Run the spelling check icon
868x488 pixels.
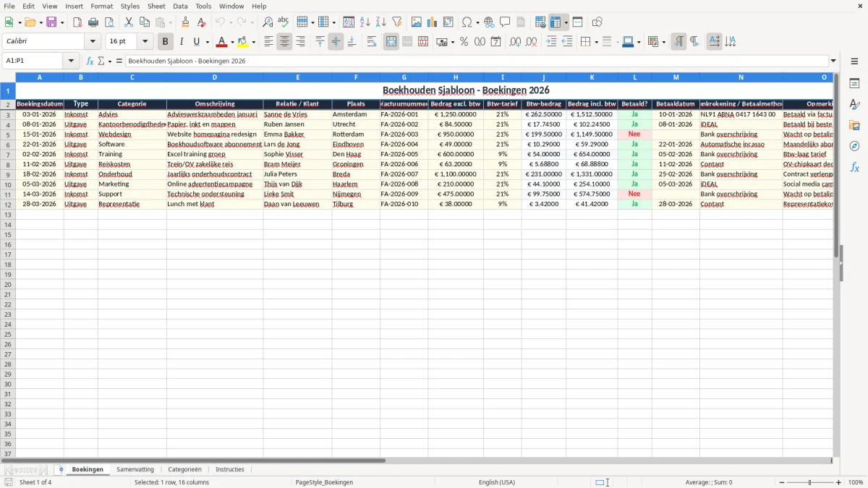pos(284,22)
